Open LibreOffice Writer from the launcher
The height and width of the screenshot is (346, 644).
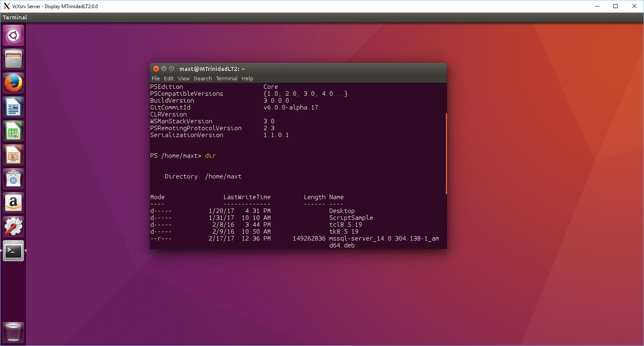[13, 107]
